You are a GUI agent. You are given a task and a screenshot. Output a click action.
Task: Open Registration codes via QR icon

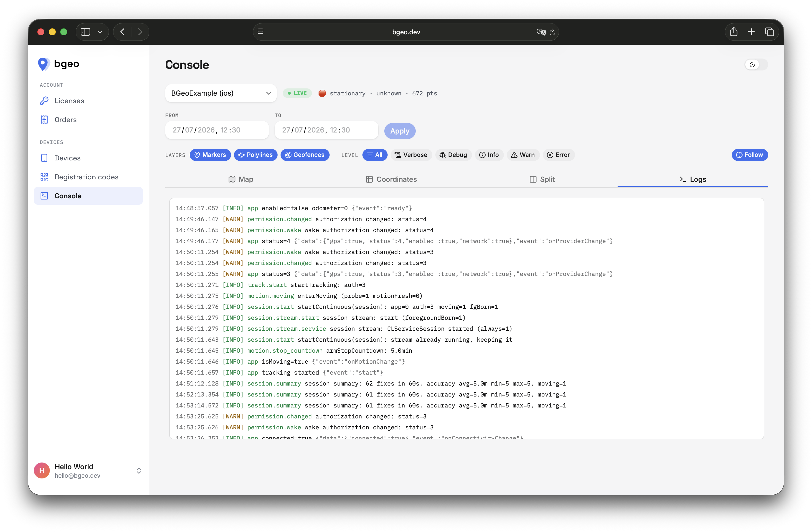pyautogui.click(x=44, y=177)
